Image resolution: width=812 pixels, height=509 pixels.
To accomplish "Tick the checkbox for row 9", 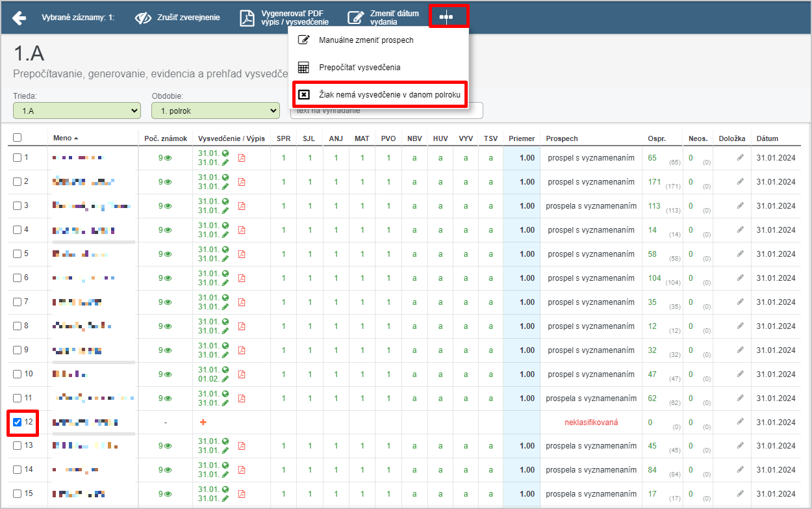I will pyautogui.click(x=18, y=350).
